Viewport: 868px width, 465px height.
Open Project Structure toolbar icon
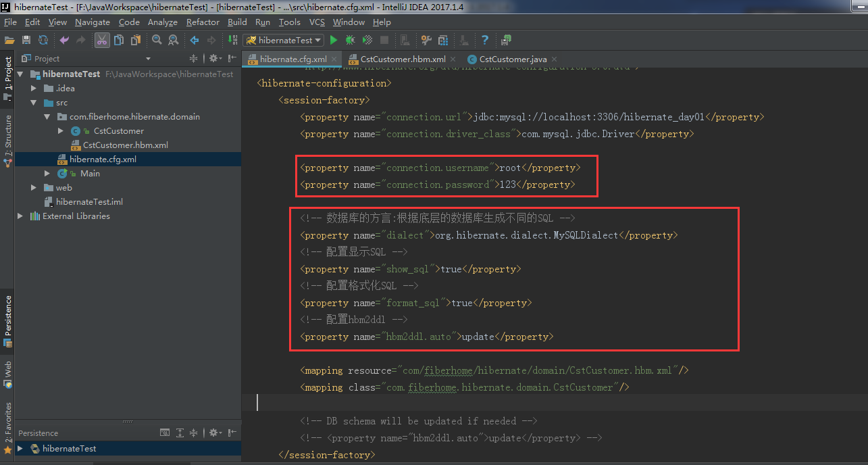pos(443,41)
